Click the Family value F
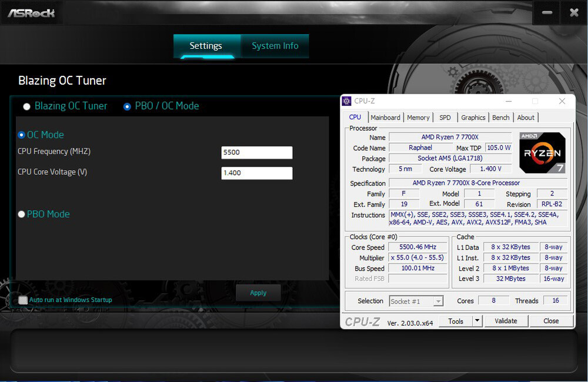This screenshot has height=382, width=588. [404, 194]
